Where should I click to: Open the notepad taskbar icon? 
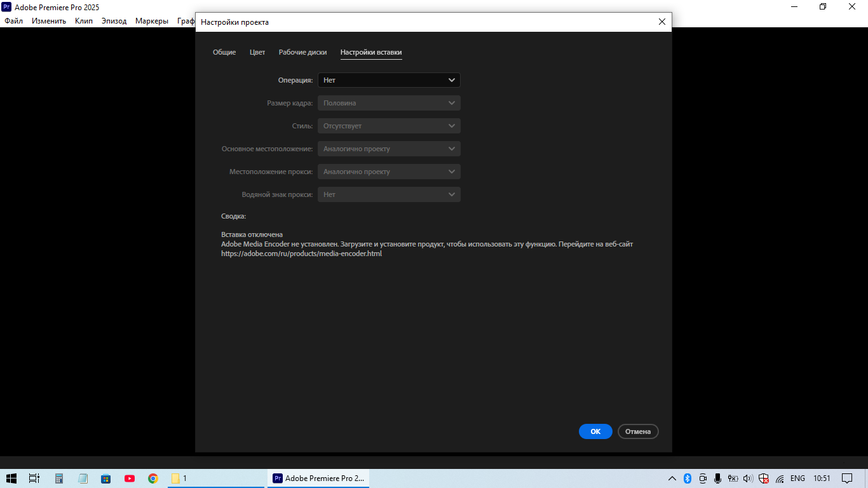[83, 478]
